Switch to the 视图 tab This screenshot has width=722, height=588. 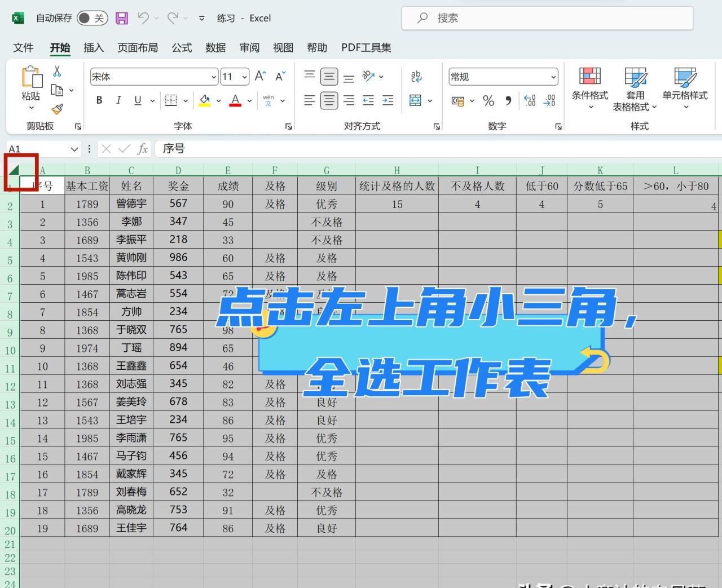(283, 47)
